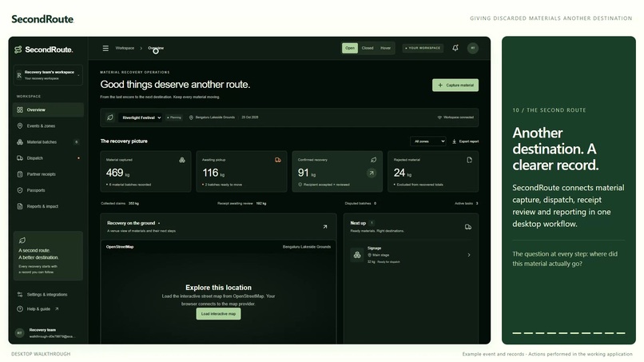Click the Bengaluru Lakeside Grounds location text
The height and width of the screenshot is (362, 644).
click(x=215, y=117)
